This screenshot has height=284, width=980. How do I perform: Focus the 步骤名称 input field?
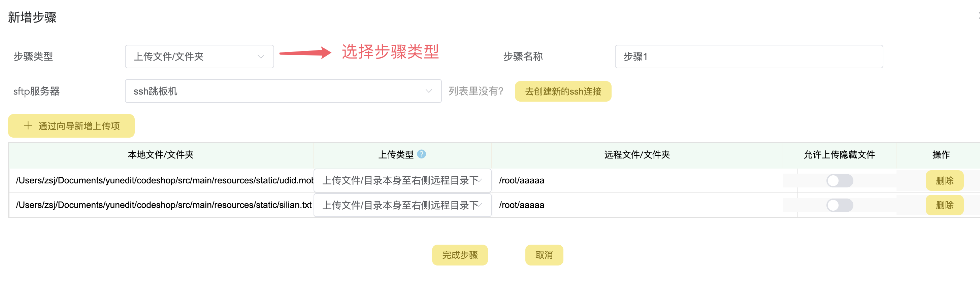pos(748,57)
